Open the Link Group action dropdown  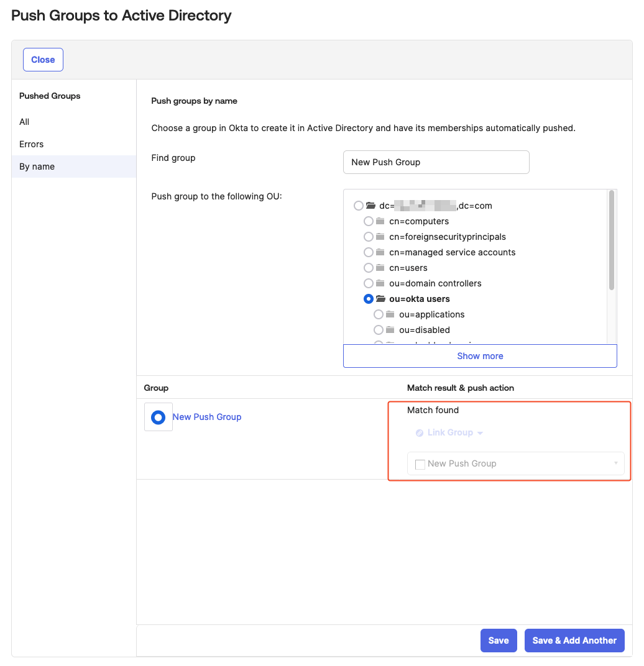[450, 433]
